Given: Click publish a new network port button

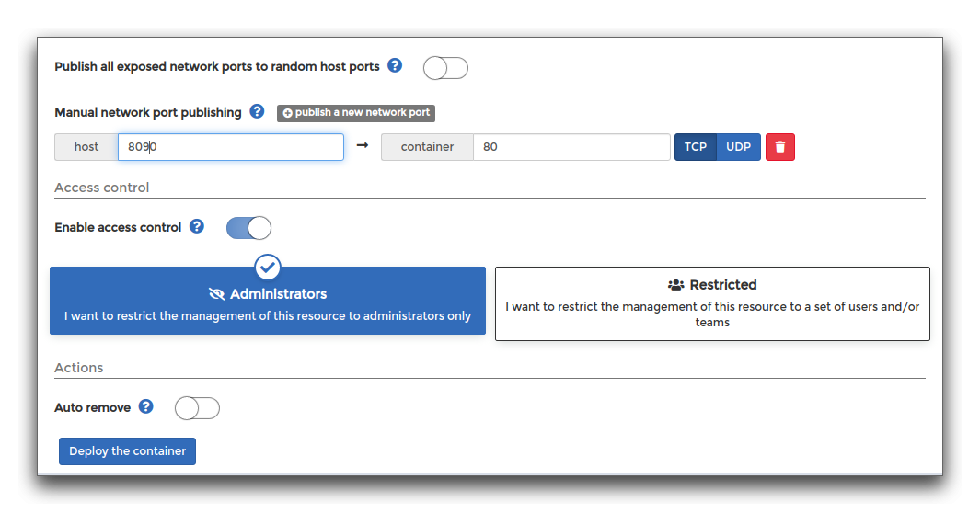Looking at the screenshot, I should click(x=356, y=113).
